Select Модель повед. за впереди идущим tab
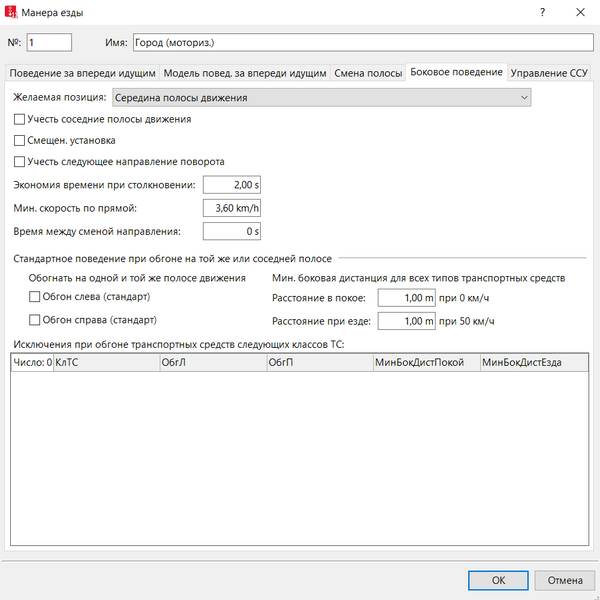 click(245, 74)
